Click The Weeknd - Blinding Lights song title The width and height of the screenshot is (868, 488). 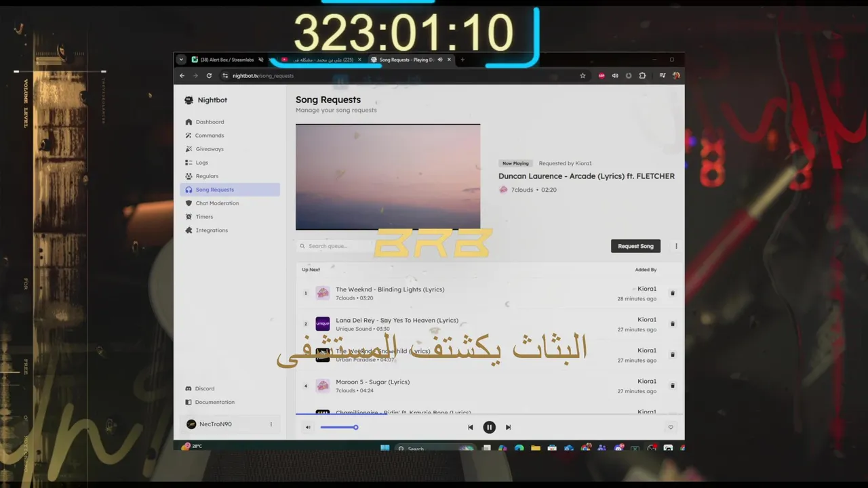pyautogui.click(x=390, y=289)
